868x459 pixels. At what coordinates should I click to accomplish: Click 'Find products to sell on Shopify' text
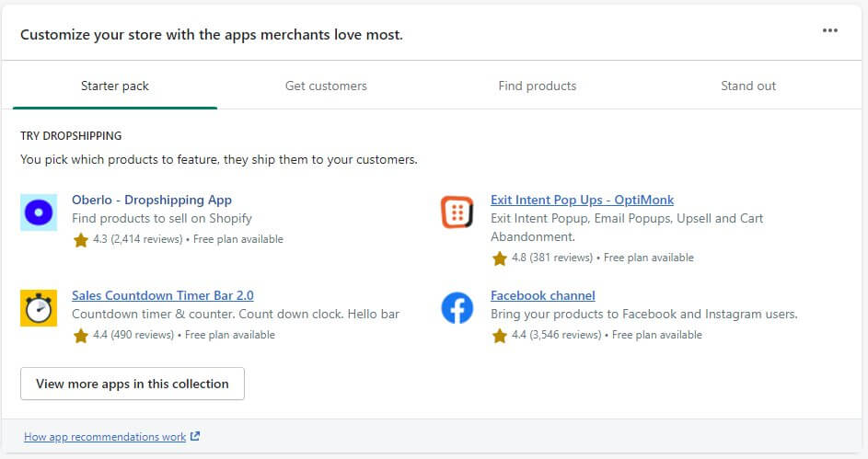pyautogui.click(x=162, y=218)
